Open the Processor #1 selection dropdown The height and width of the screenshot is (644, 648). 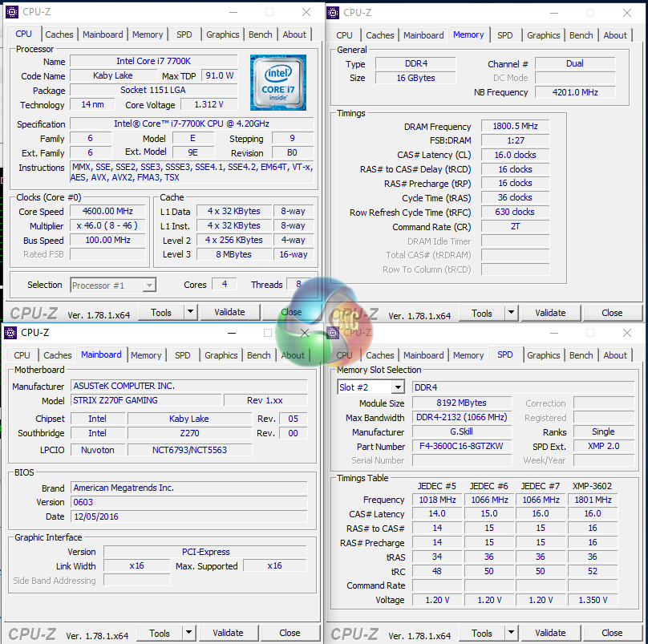click(149, 285)
